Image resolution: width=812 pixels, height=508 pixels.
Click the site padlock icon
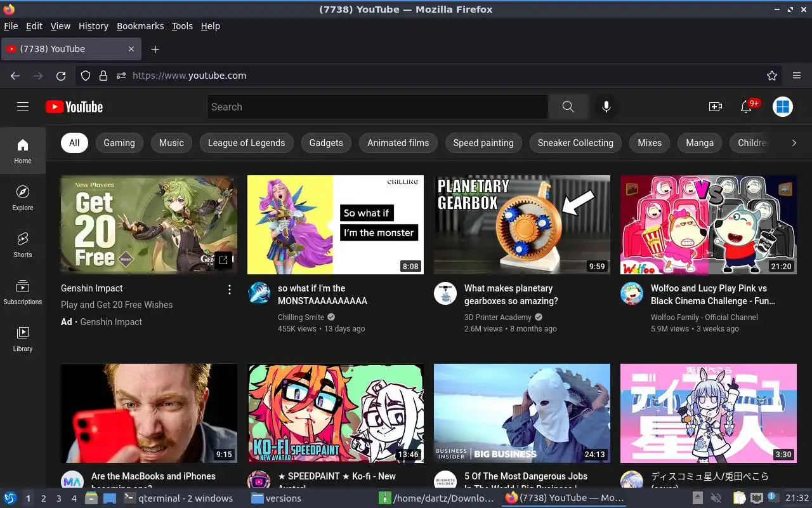tap(103, 76)
